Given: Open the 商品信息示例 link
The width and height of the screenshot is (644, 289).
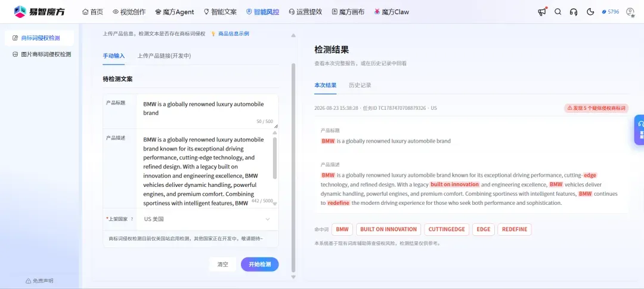Looking at the screenshot, I should pos(233,33).
